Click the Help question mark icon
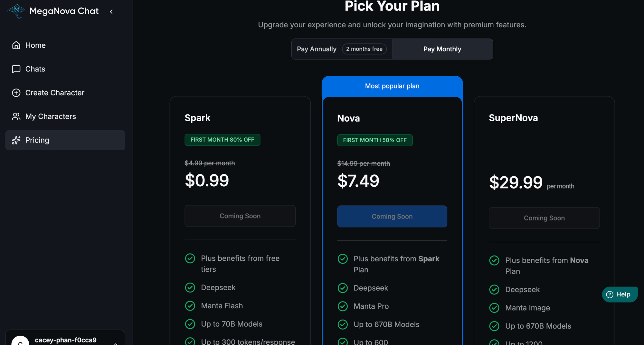This screenshot has height=345, width=644. (610, 294)
